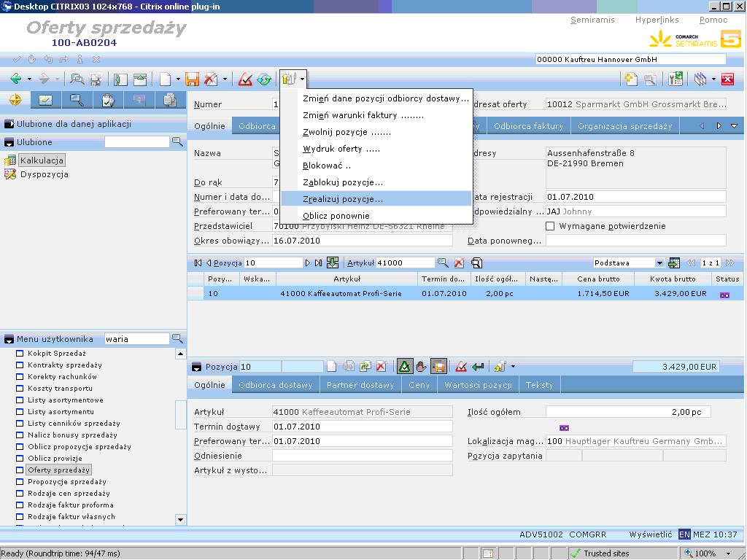Switch to the Ceny tab
This screenshot has height=560, width=747.
(x=419, y=385)
